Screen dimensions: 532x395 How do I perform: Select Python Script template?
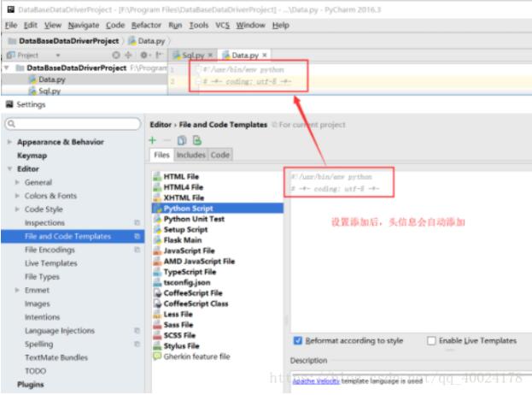tap(218, 209)
